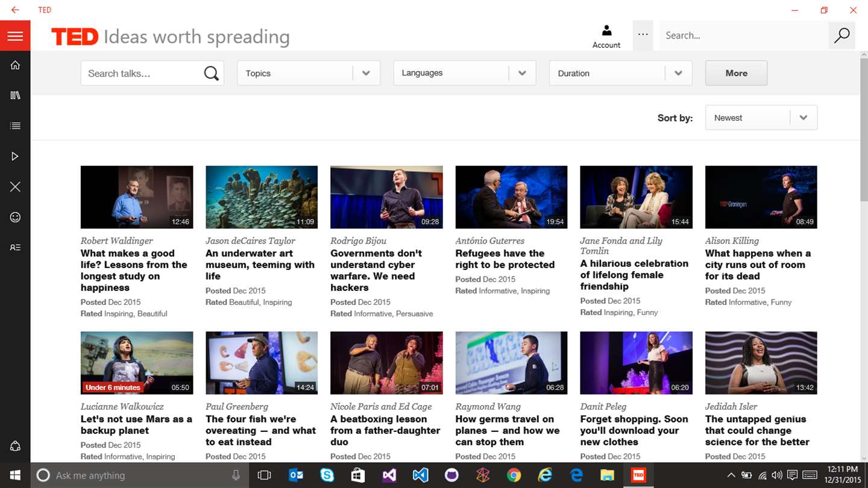Open Task View on the taskbar
The image size is (868, 488).
pyautogui.click(x=264, y=475)
